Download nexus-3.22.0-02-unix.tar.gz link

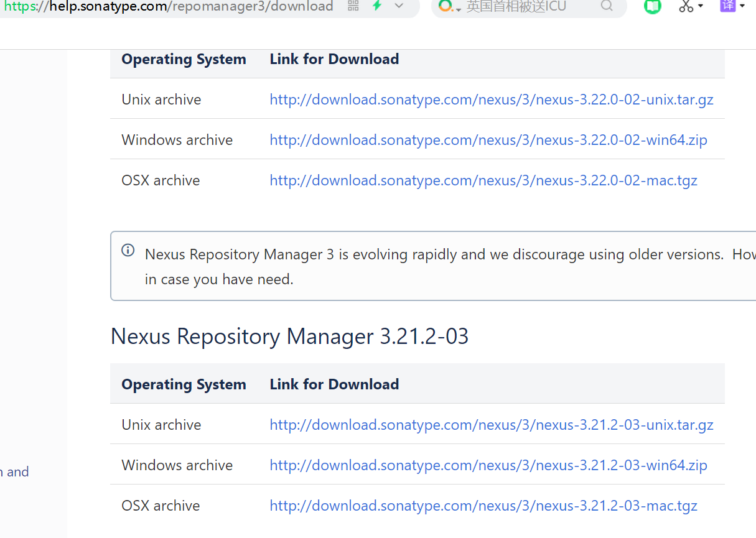pos(492,100)
